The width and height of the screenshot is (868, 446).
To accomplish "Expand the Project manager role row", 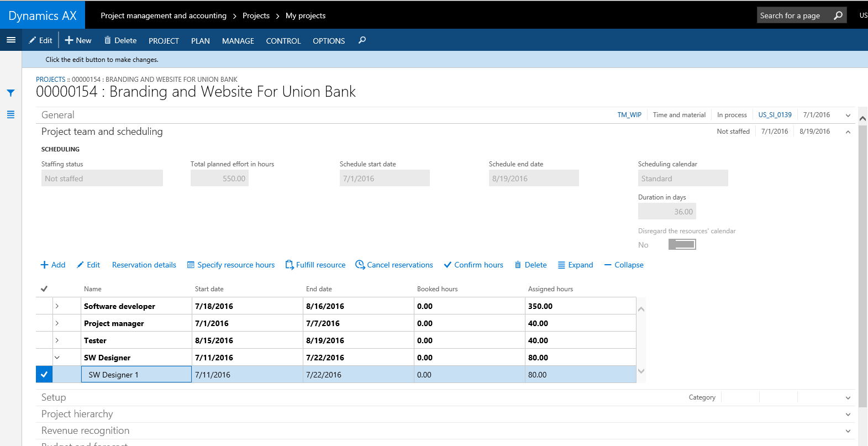I will [57, 323].
